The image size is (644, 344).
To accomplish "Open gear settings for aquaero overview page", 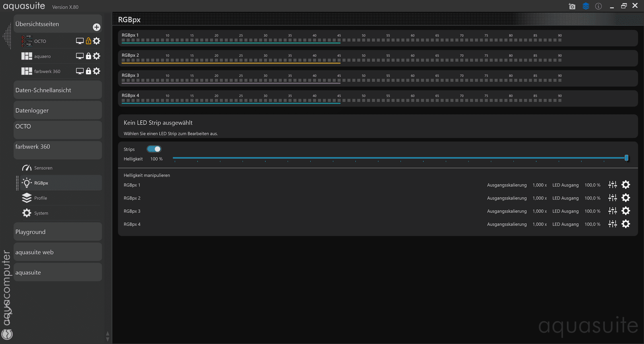I will point(97,56).
